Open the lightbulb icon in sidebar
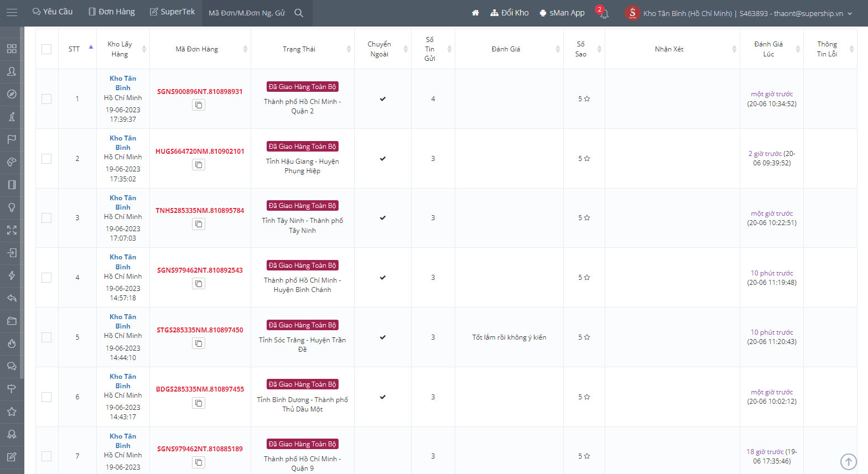Image resolution: width=868 pixels, height=474 pixels. pos(12,207)
